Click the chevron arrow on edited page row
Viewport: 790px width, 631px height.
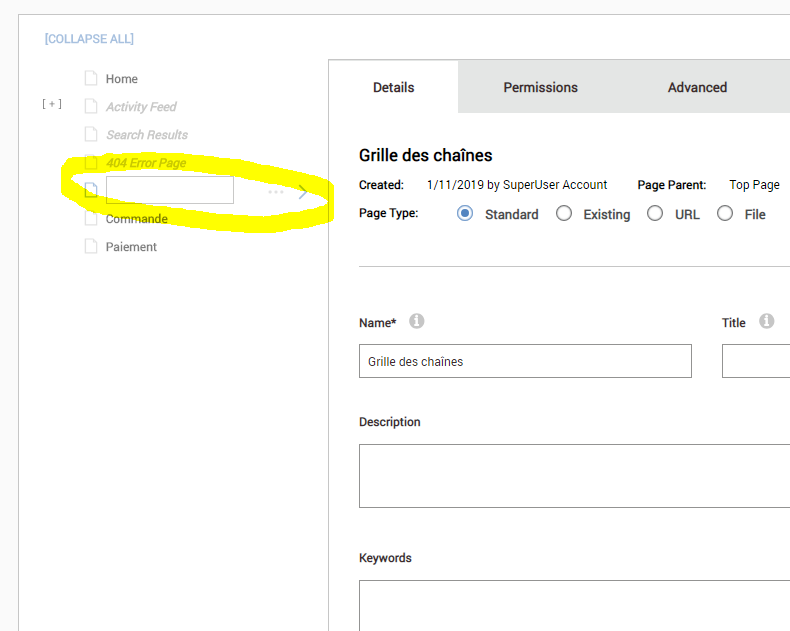[x=302, y=192]
